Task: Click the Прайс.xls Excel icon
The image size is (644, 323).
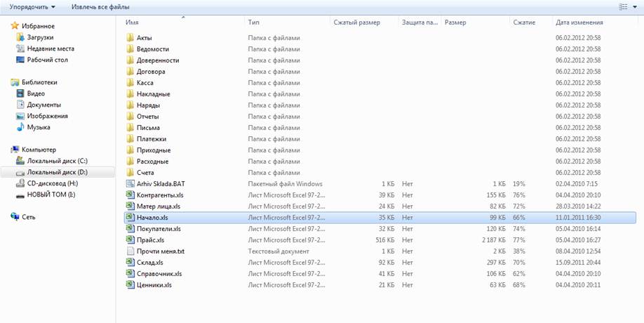Action: [130, 240]
